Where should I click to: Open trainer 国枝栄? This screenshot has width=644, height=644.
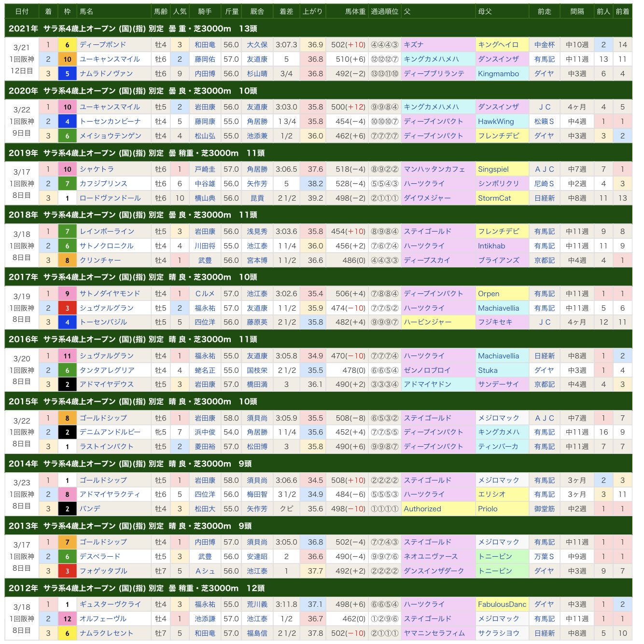pyautogui.click(x=257, y=370)
